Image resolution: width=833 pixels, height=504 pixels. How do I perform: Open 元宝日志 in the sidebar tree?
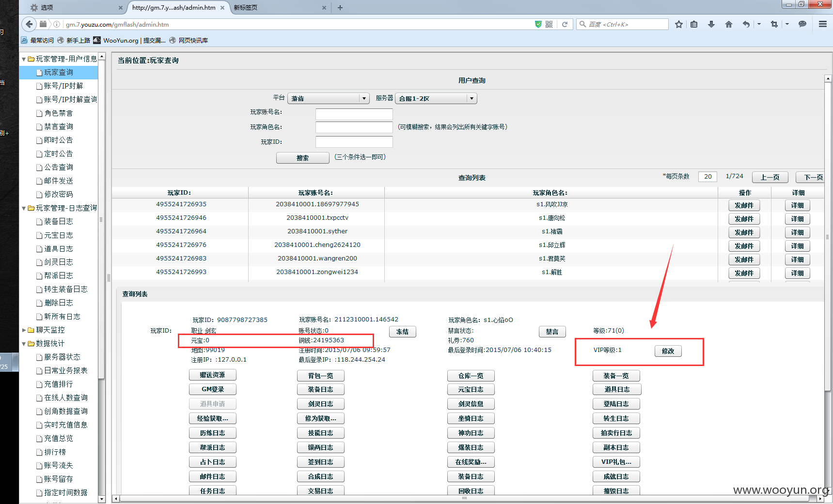59,235
